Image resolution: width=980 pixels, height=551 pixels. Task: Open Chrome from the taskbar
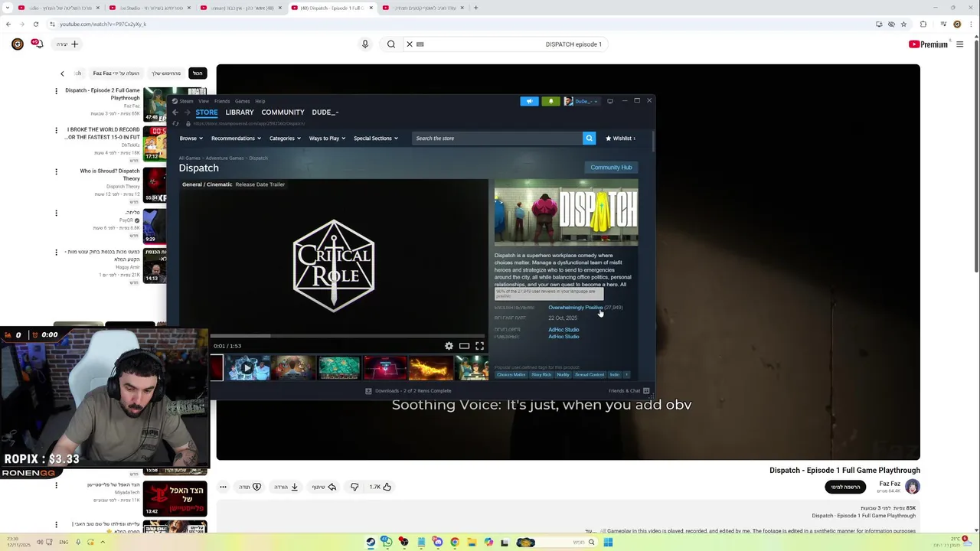[455, 542]
